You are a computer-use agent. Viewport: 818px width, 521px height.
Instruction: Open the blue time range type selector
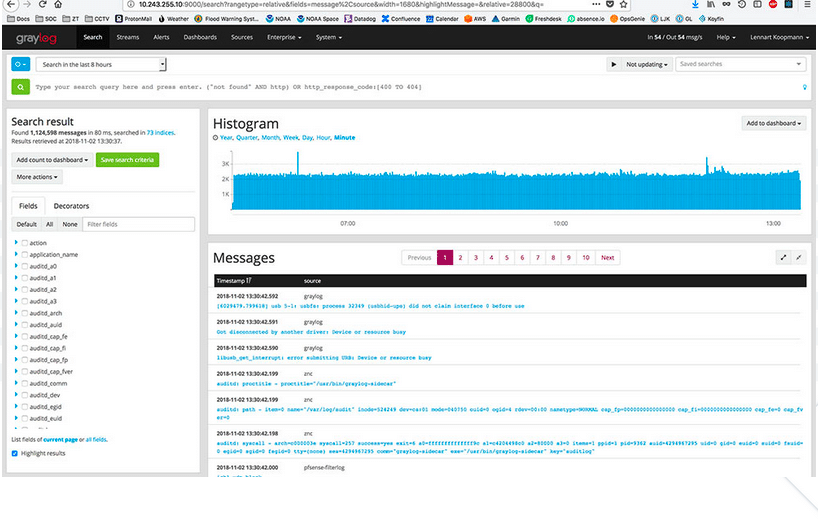pyautogui.click(x=21, y=64)
